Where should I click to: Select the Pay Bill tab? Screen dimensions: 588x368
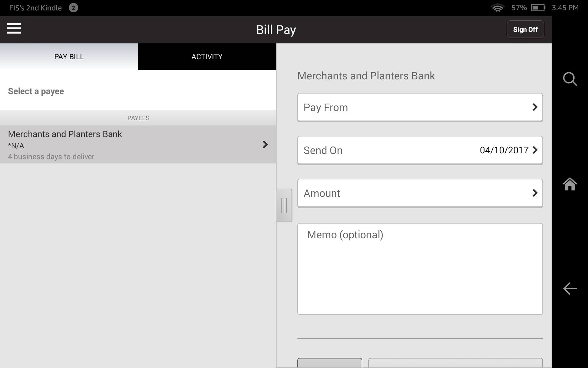[x=69, y=57]
